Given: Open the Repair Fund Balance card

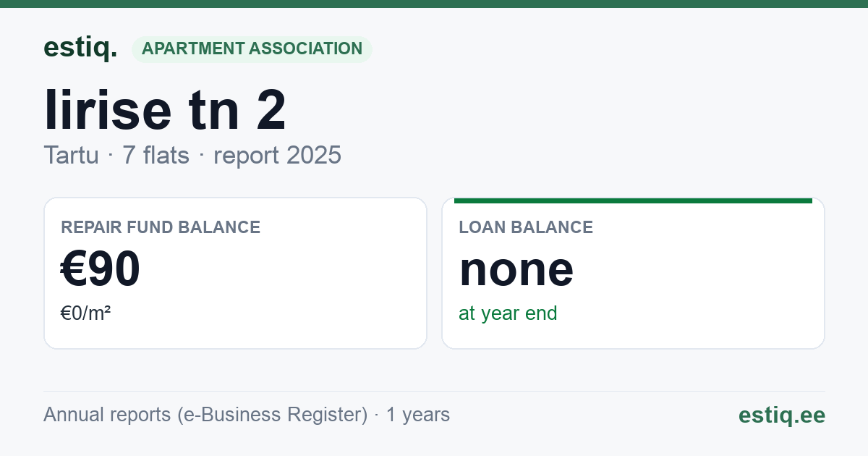Looking at the screenshot, I should (235, 273).
